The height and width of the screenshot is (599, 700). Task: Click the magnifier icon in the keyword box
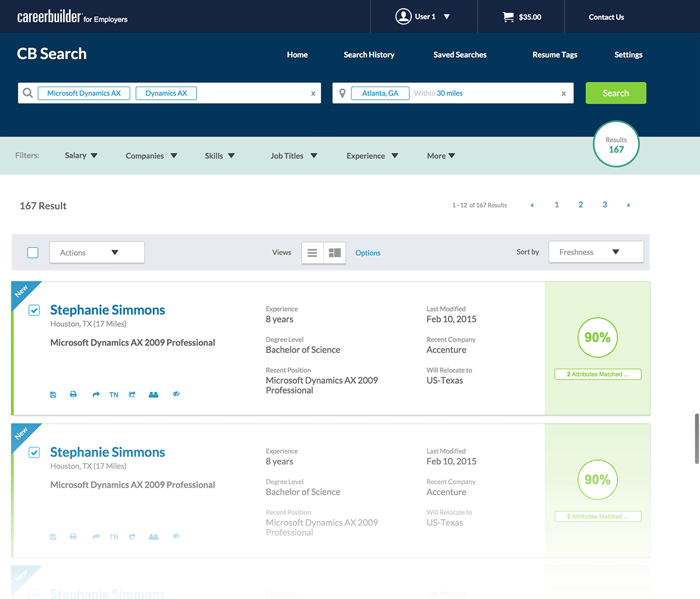click(x=27, y=93)
